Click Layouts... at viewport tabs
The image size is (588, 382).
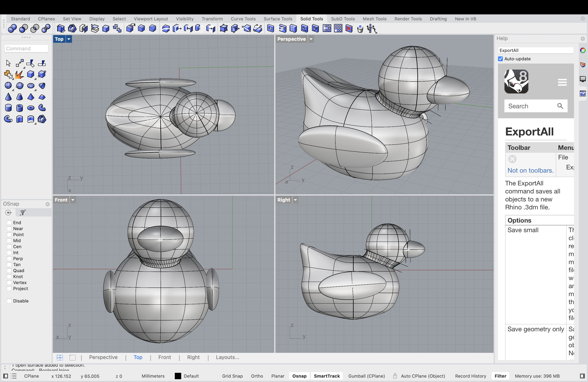click(228, 357)
